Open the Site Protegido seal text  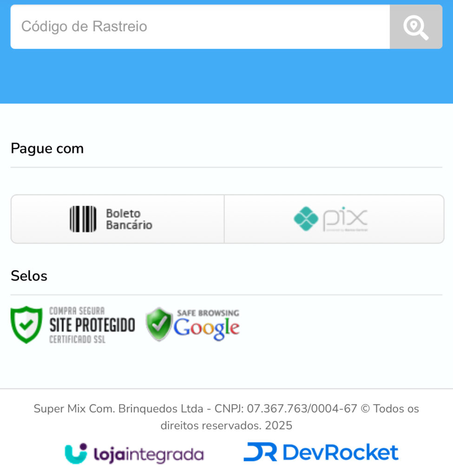92,325
